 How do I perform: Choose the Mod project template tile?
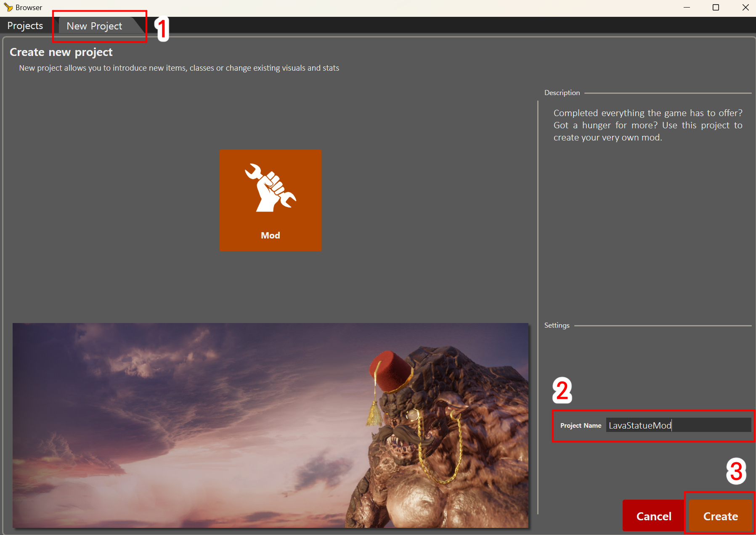point(271,200)
